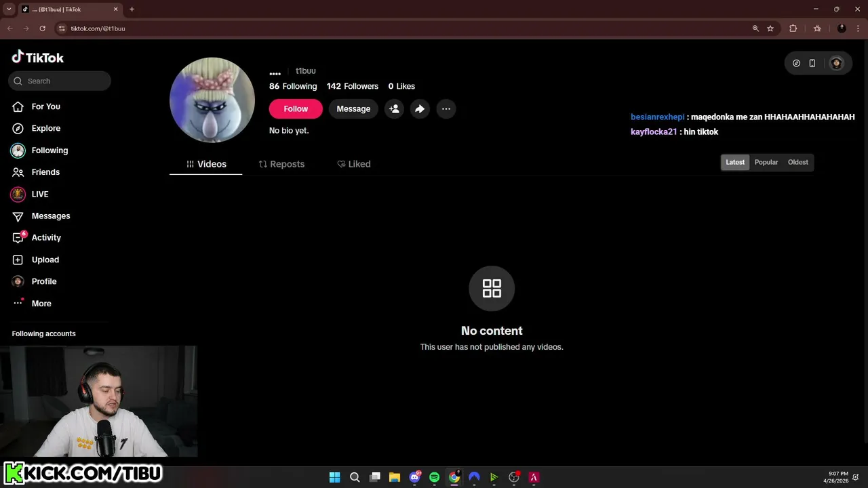This screenshot has width=868, height=488.
Task: Open profile options three-dot menu
Action: point(446,108)
